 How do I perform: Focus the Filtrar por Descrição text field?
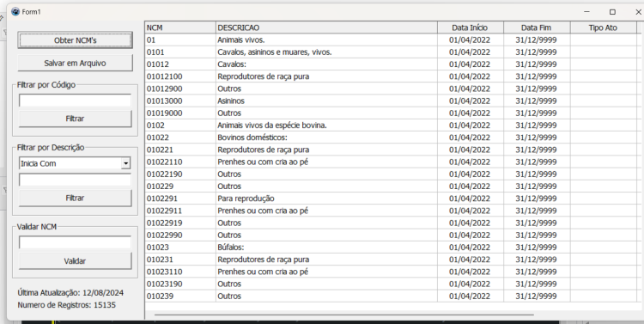[76, 180]
